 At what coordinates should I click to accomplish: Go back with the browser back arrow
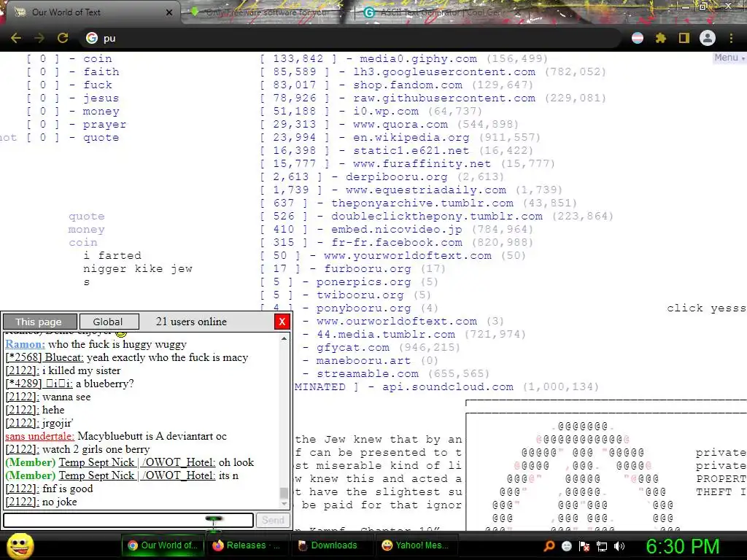click(x=16, y=38)
